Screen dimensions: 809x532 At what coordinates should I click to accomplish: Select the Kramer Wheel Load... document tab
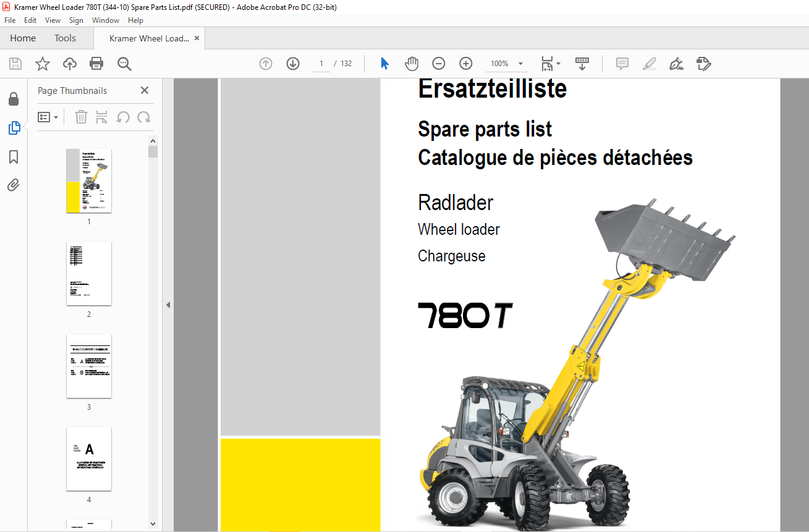coord(149,38)
